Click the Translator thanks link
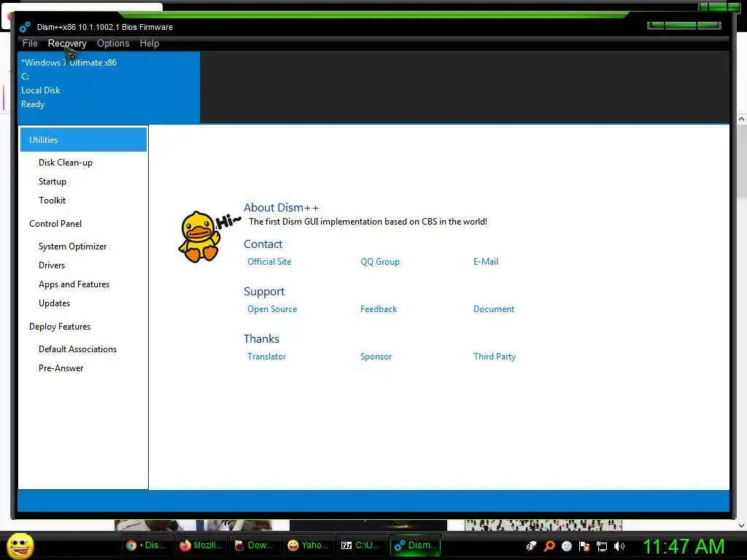The height and width of the screenshot is (560, 747). point(266,356)
